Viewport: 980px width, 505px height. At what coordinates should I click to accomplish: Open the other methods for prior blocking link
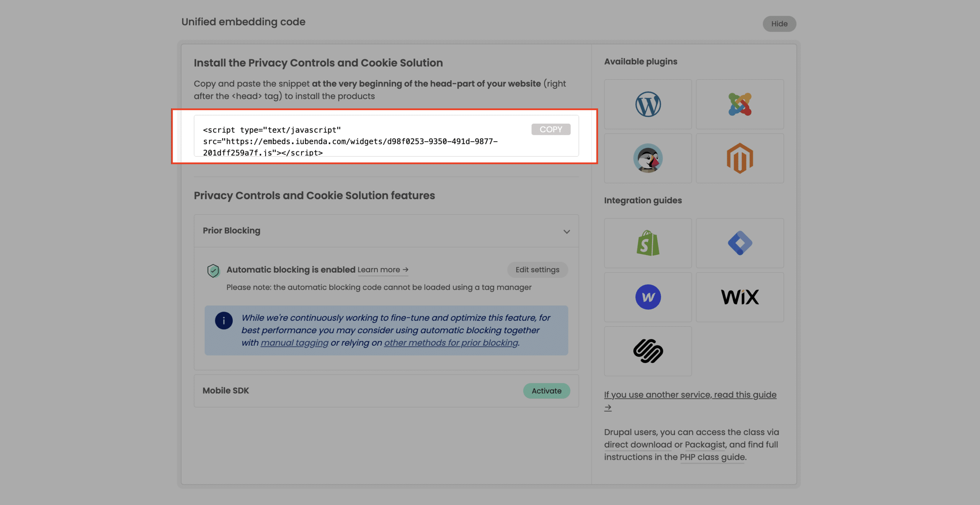(450, 343)
